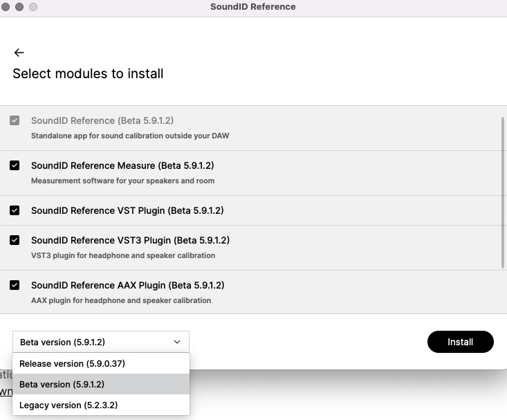
Task: Click the module list vertical scrollbar
Action: pos(502,192)
